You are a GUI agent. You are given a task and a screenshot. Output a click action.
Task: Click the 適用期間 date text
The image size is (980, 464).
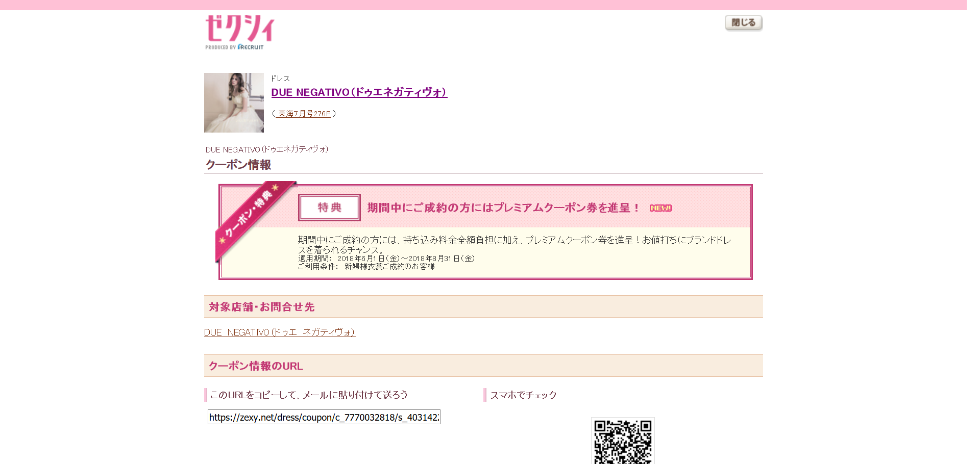pyautogui.click(x=386, y=259)
